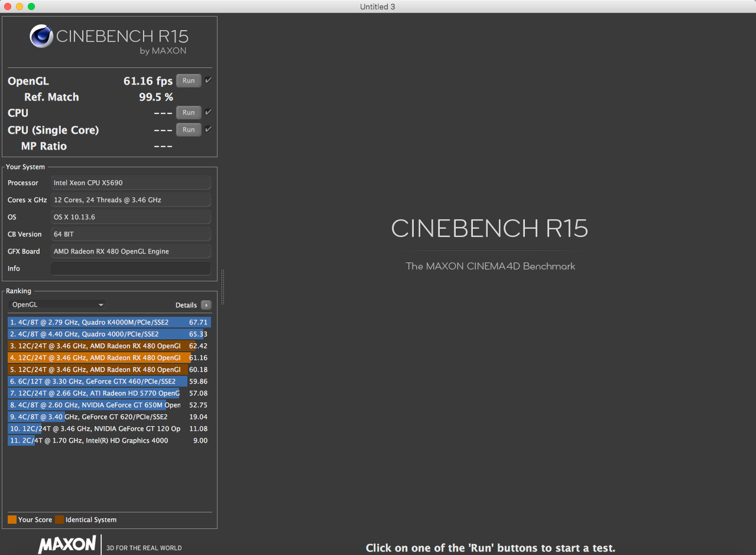
Task: Click the OpenGL score 61.16 fps
Action: click(x=148, y=81)
